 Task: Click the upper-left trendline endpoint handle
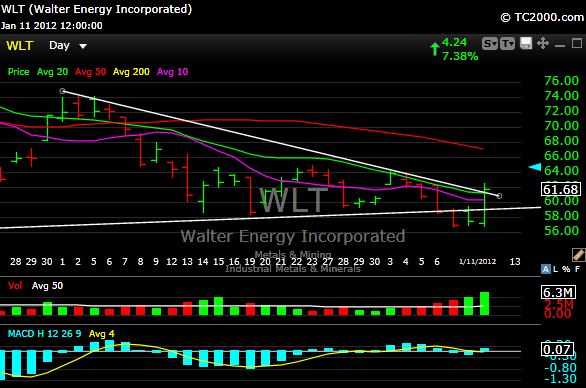click(62, 91)
